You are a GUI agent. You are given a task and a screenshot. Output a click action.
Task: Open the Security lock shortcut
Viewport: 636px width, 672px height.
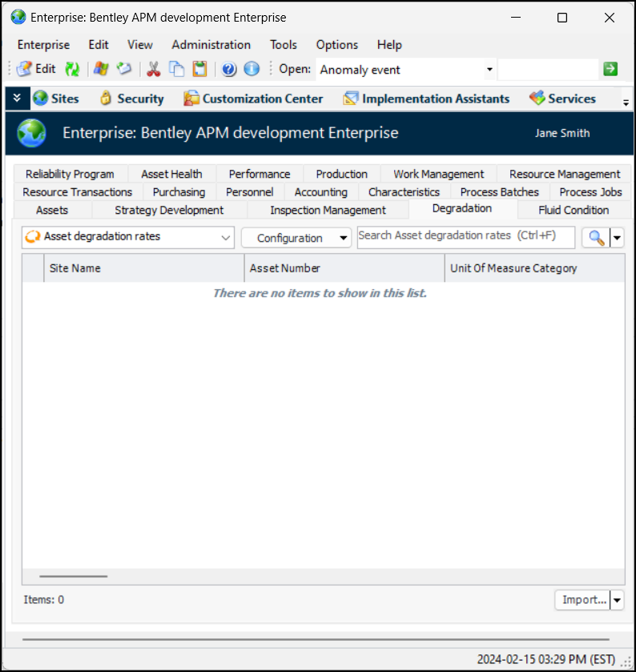131,99
